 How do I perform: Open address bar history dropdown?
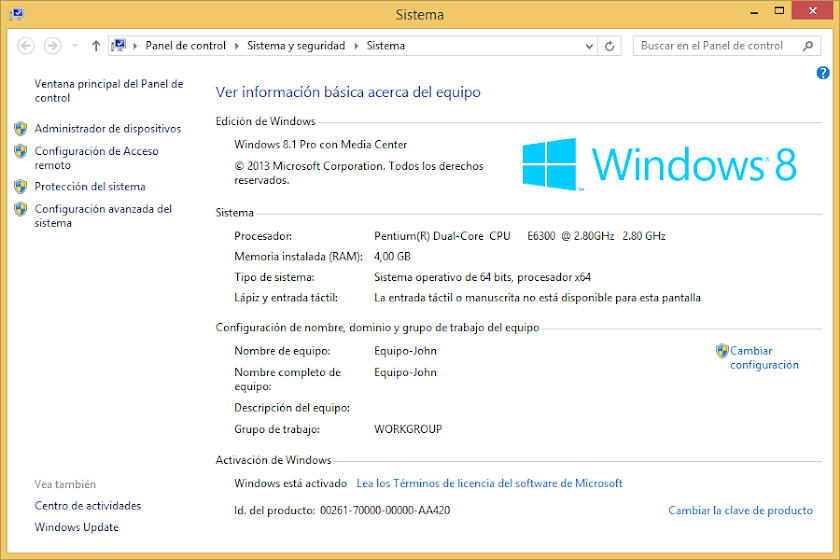589,46
